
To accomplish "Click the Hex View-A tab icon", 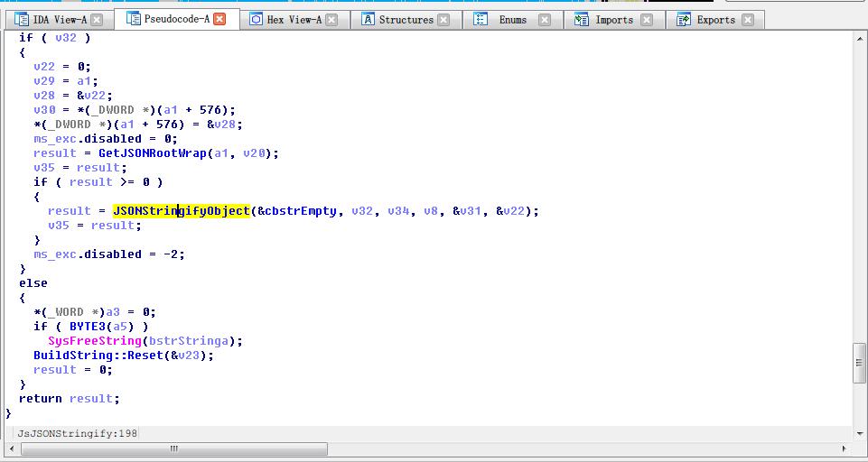I will (257, 19).
